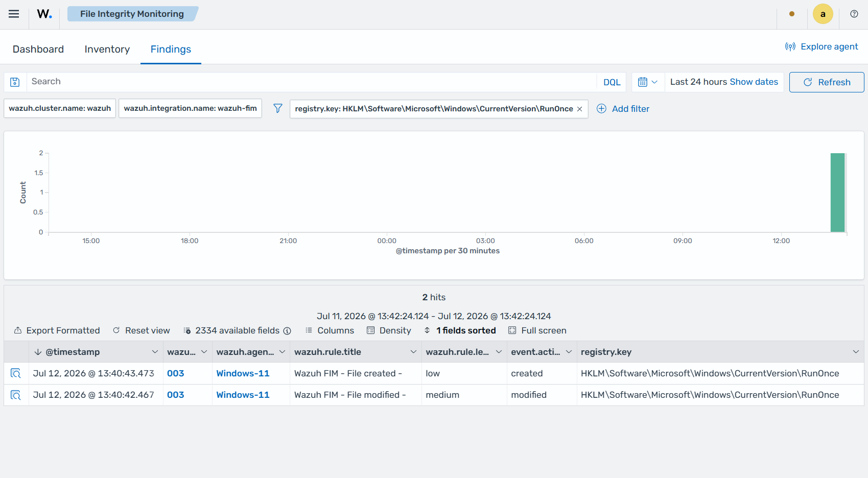Viewport: 868px width, 478px height.
Task: Click the wazuh.cluster.name: wazuh filter pill
Action: click(60, 108)
